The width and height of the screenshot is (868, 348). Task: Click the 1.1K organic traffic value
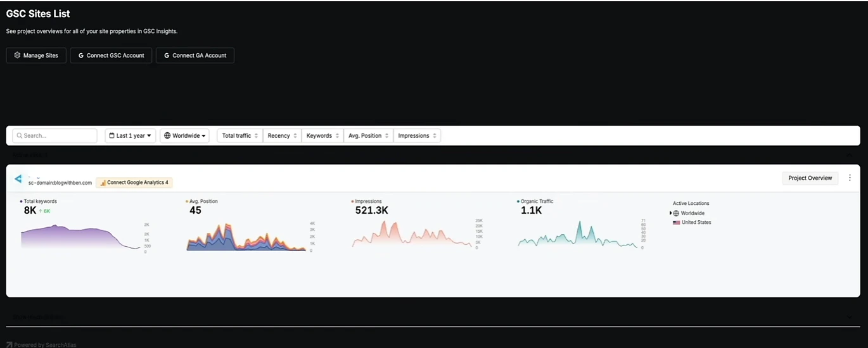coord(532,211)
